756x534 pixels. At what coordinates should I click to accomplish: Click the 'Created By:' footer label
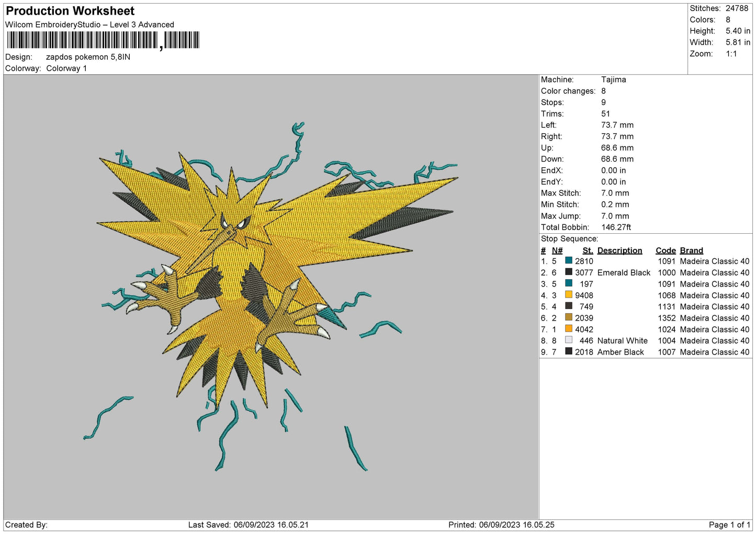[26, 525]
